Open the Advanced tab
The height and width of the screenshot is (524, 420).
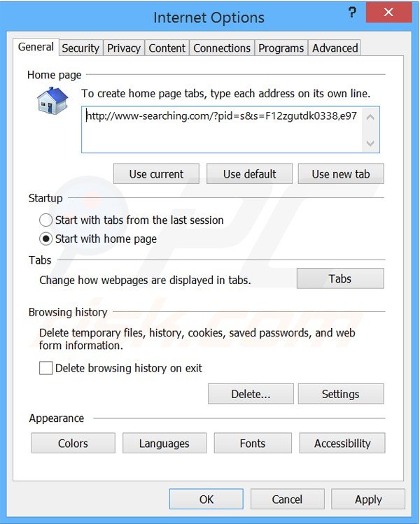tap(335, 48)
